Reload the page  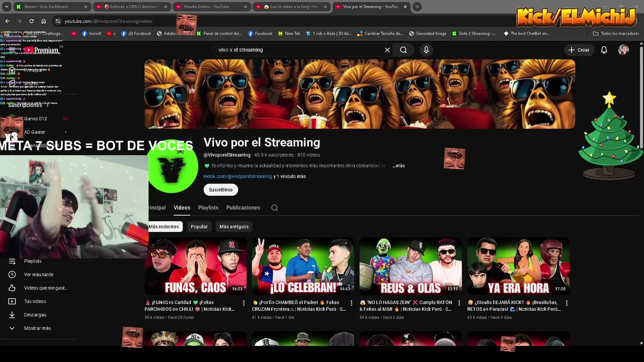click(x=31, y=21)
